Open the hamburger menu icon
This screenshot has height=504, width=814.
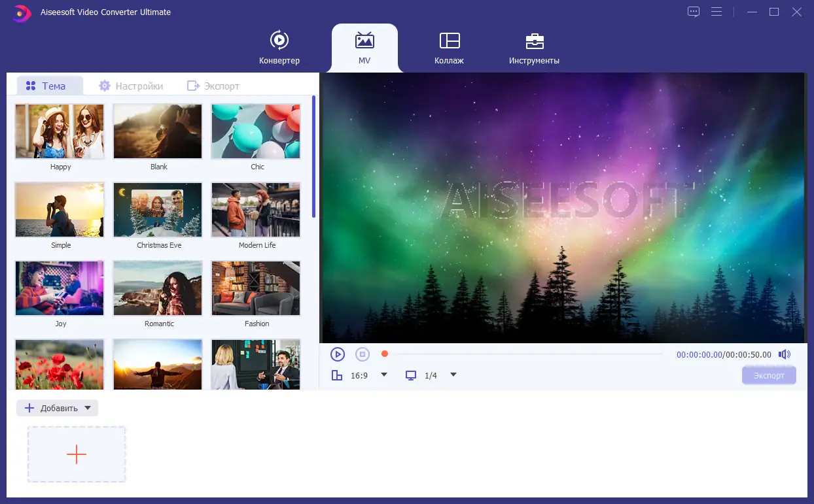[717, 12]
